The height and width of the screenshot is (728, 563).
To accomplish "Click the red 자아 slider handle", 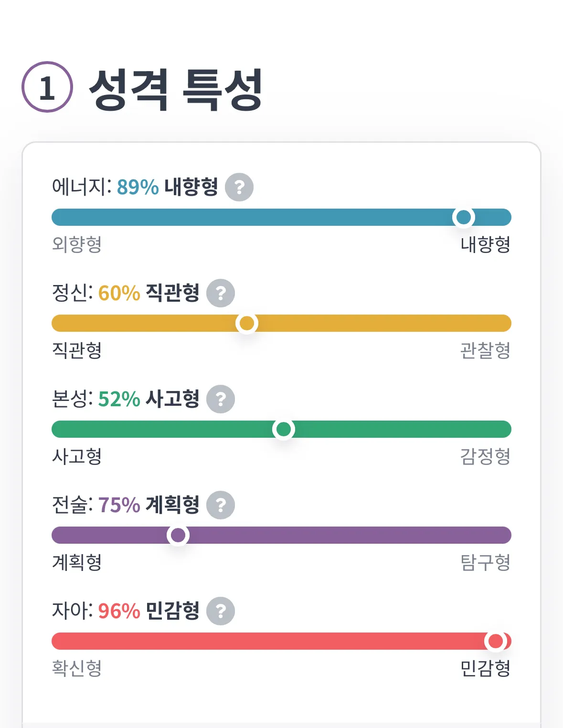I will [x=496, y=641].
